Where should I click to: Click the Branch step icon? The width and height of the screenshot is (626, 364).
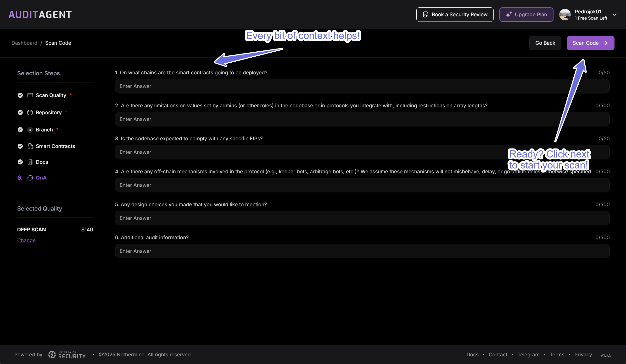(x=30, y=130)
